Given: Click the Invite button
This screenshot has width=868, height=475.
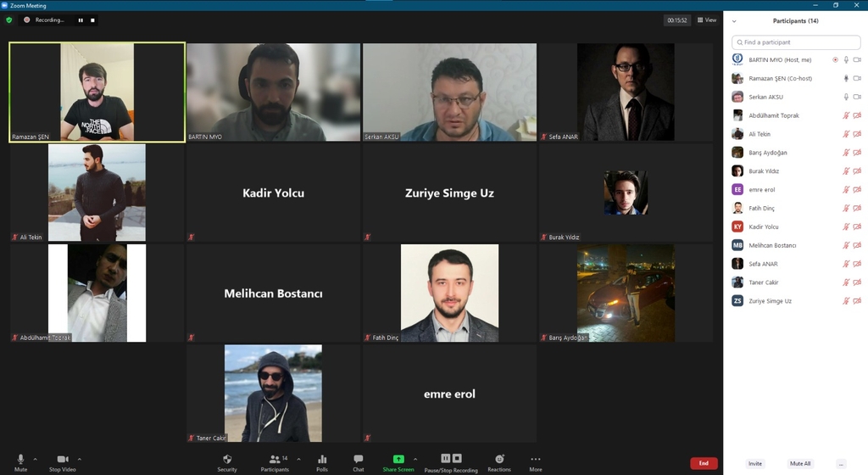Looking at the screenshot, I should pyautogui.click(x=755, y=464).
